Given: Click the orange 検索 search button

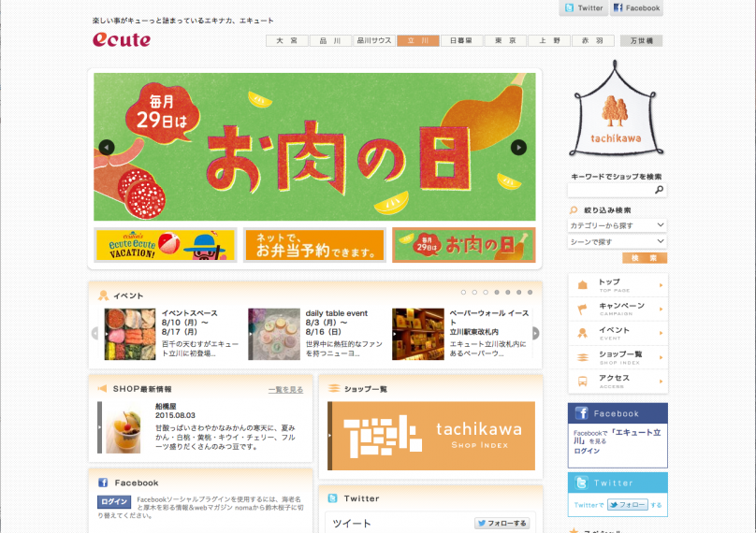Looking at the screenshot, I should (x=645, y=258).
